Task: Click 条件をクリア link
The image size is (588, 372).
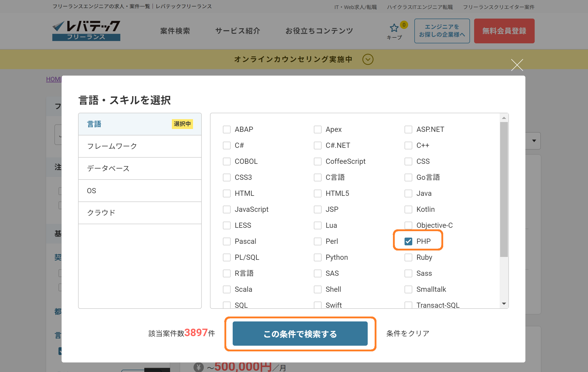Action: click(x=408, y=333)
